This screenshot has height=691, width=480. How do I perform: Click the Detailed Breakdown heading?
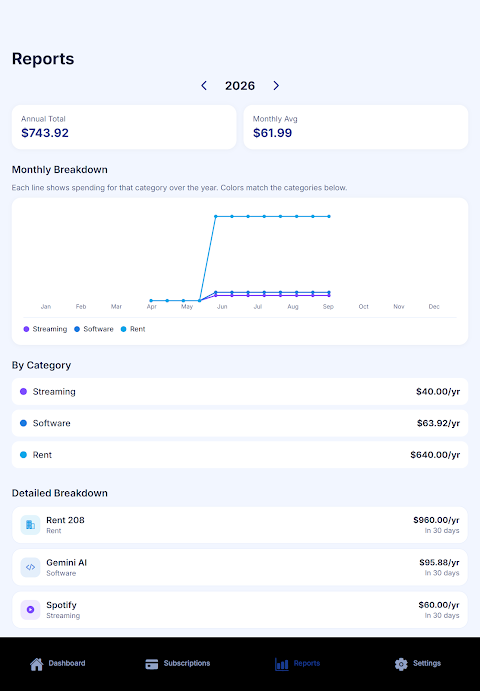(x=60, y=493)
